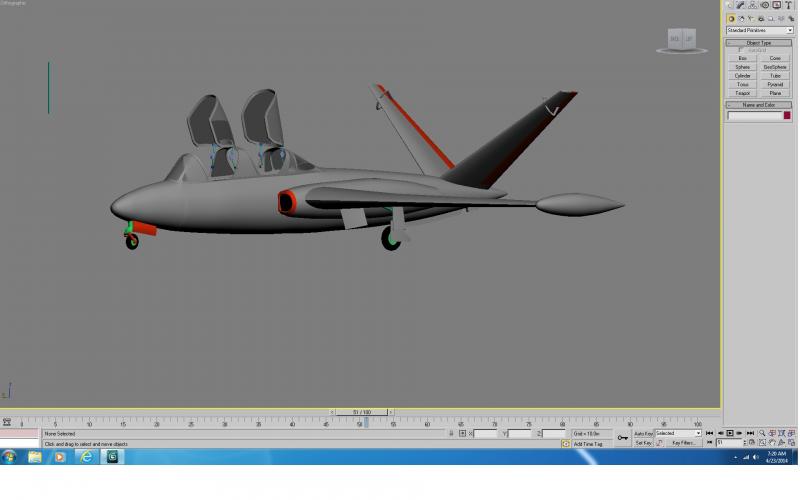The height and width of the screenshot is (500, 800).
Task: Open the Key Filters dialog
Action: click(x=684, y=443)
